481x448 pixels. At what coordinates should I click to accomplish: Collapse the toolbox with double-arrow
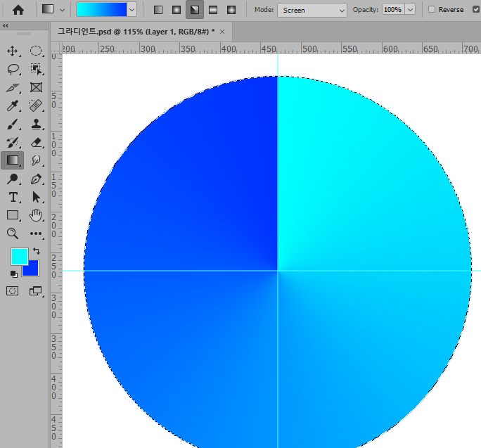tap(6, 26)
